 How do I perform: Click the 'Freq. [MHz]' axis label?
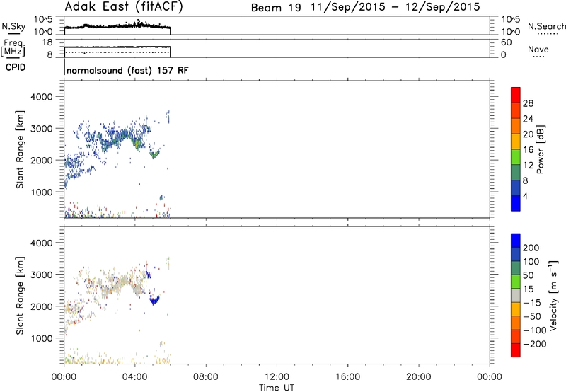(13, 48)
